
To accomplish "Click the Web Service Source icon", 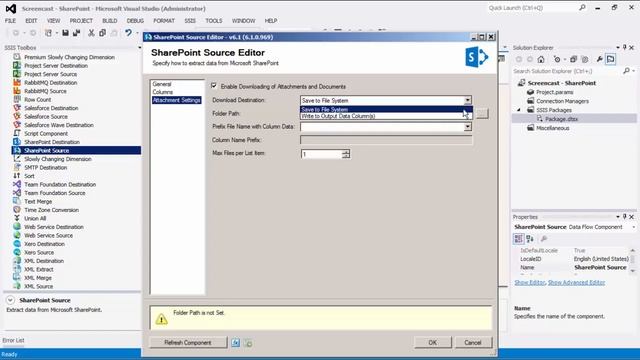I will 17,235.
